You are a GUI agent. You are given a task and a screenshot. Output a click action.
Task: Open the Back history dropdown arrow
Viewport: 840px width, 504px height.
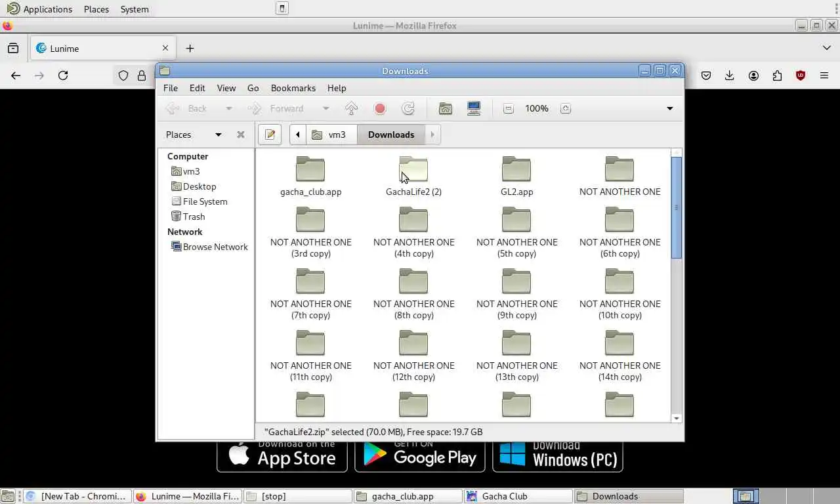[x=228, y=108]
